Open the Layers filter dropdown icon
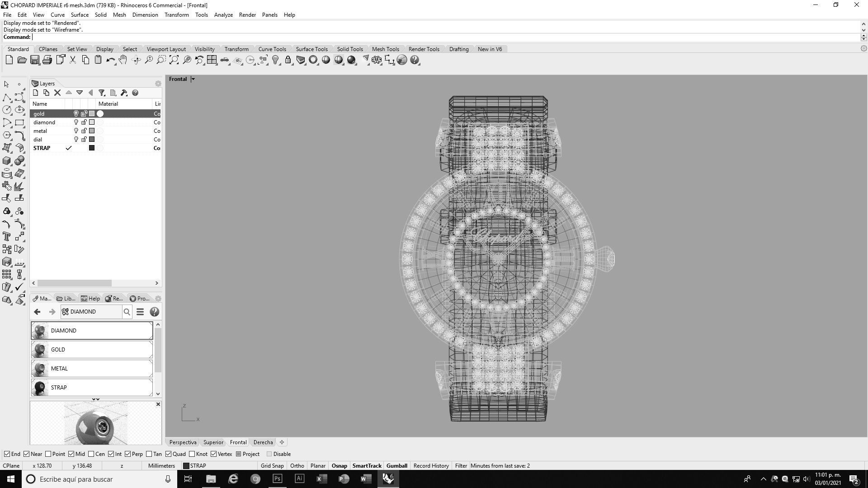Viewport: 868px width, 488px height. pos(102,93)
